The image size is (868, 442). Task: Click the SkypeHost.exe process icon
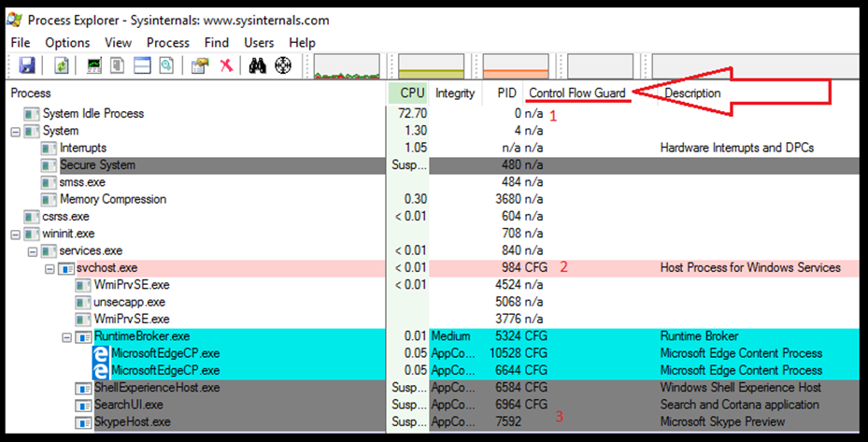coord(83,422)
